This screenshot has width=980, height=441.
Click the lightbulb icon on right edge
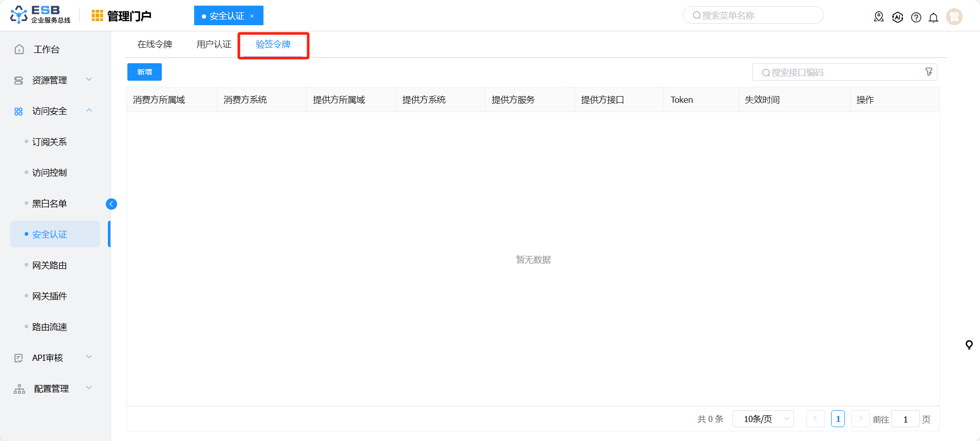point(969,345)
